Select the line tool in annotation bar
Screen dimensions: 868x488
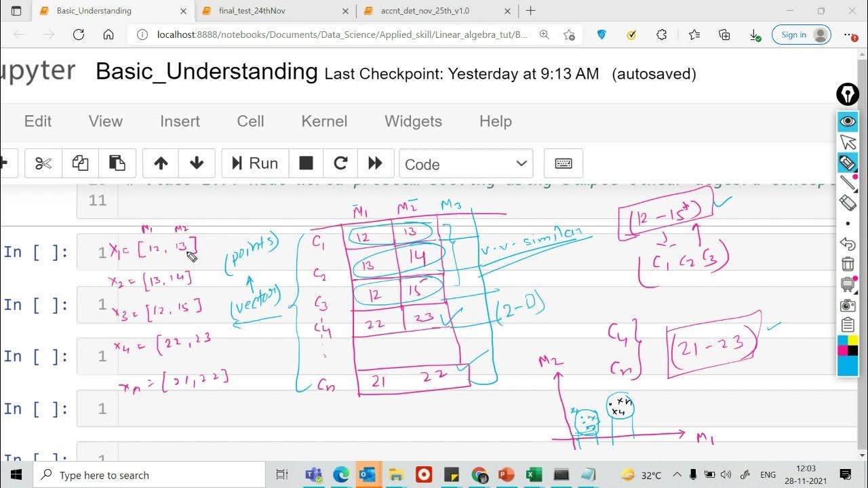coord(848,182)
